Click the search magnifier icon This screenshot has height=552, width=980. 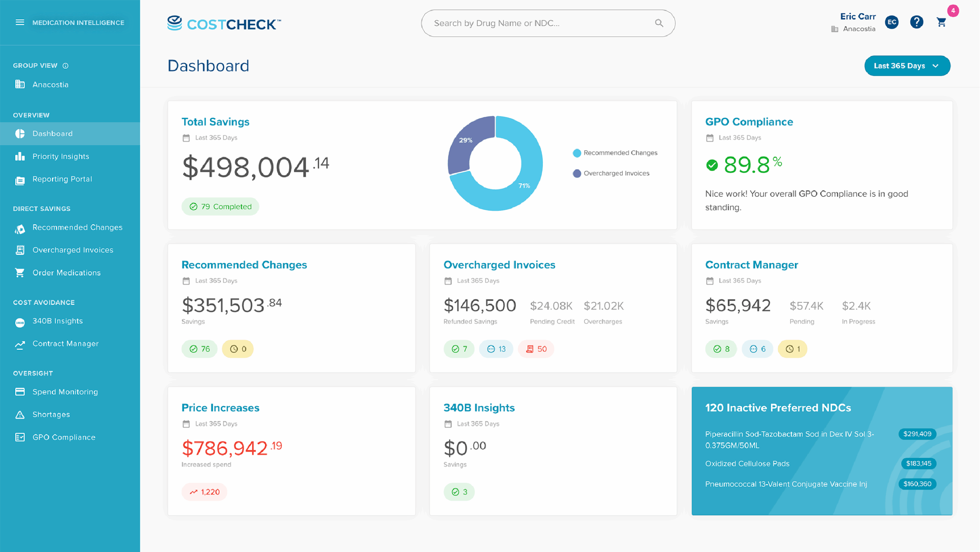[659, 23]
